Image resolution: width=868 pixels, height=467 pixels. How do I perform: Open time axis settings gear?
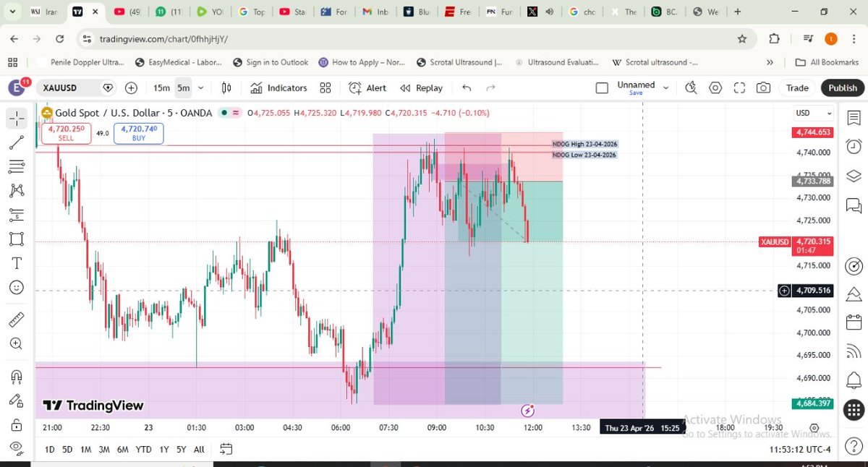(x=814, y=428)
